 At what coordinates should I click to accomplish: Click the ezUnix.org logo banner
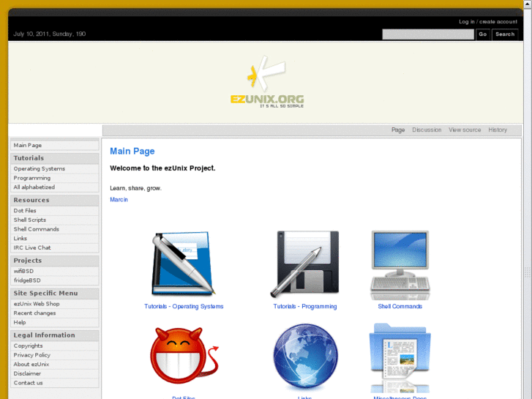pyautogui.click(x=266, y=82)
